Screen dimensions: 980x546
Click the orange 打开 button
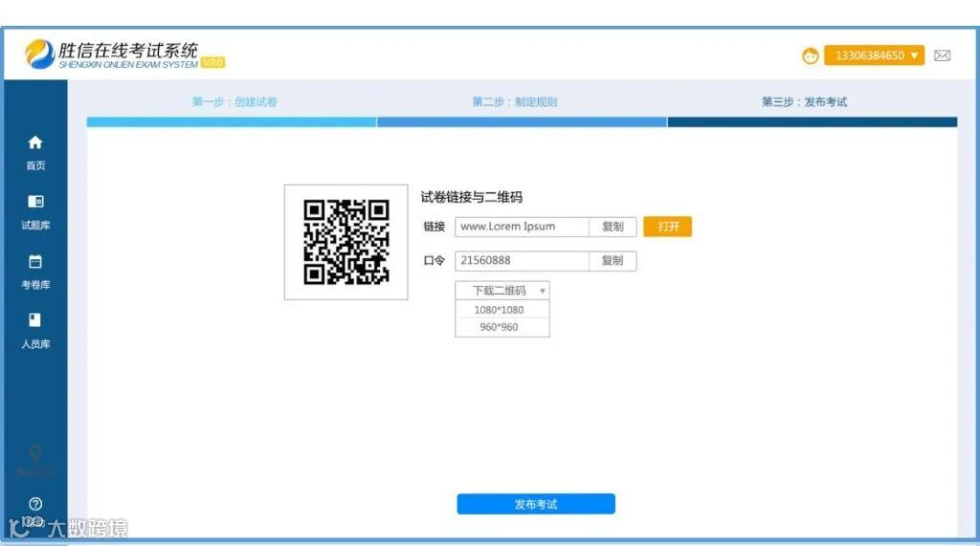coord(667,227)
